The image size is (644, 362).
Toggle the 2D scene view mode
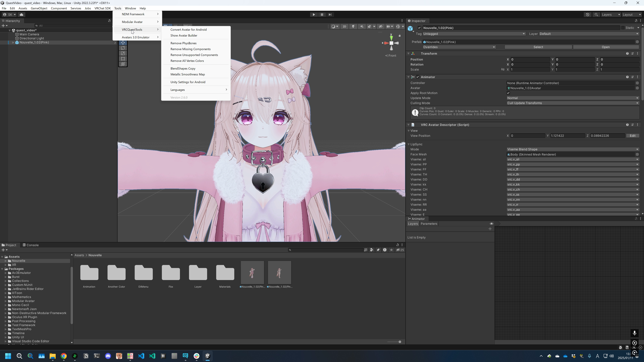[x=344, y=26]
